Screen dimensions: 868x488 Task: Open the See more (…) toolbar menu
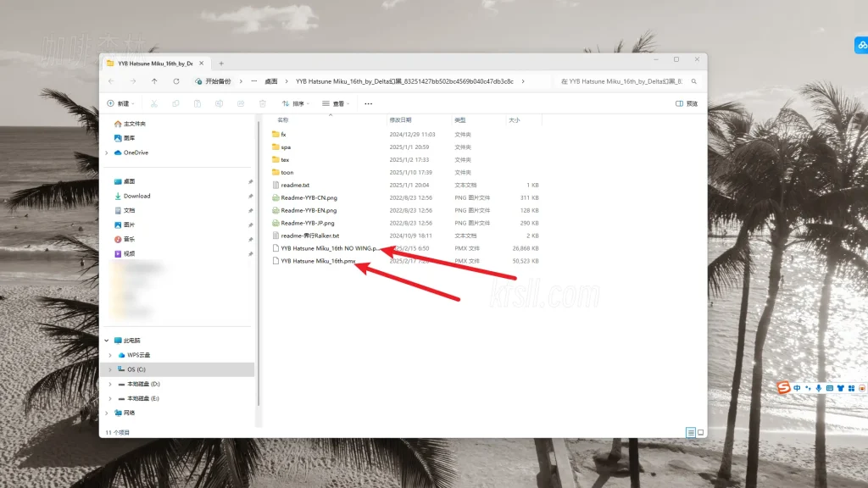[368, 103]
